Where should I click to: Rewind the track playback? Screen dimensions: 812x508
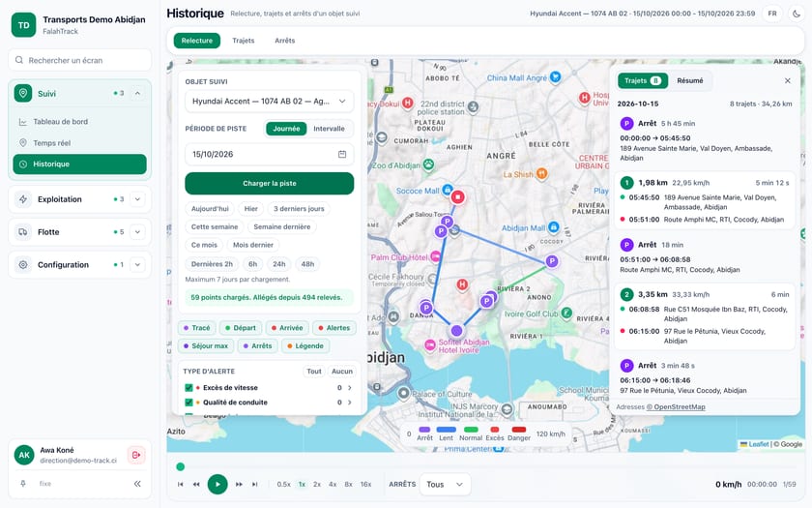coord(196,484)
